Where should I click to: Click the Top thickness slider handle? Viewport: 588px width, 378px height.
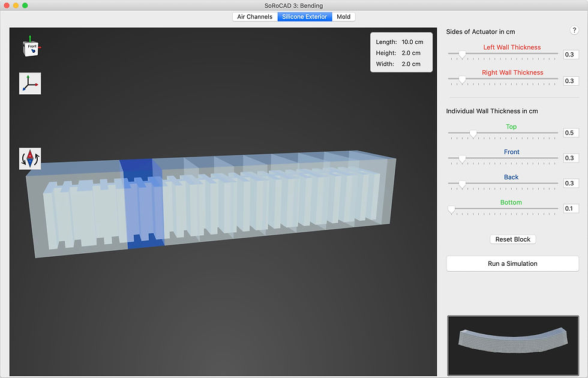click(x=473, y=134)
